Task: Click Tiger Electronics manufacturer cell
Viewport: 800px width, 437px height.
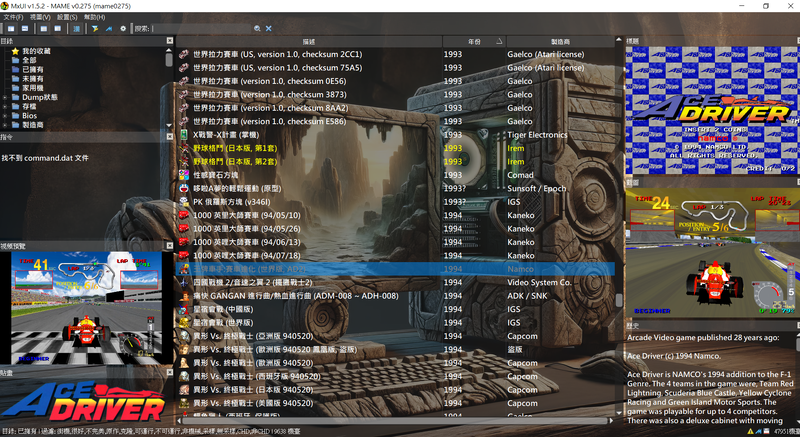Action: pyautogui.click(x=537, y=135)
